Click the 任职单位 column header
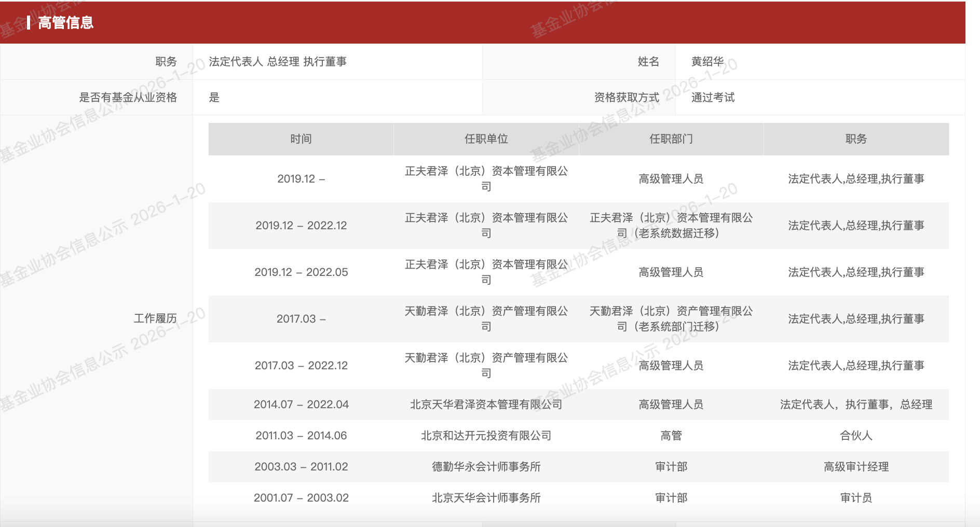This screenshot has height=527, width=980. point(486,139)
